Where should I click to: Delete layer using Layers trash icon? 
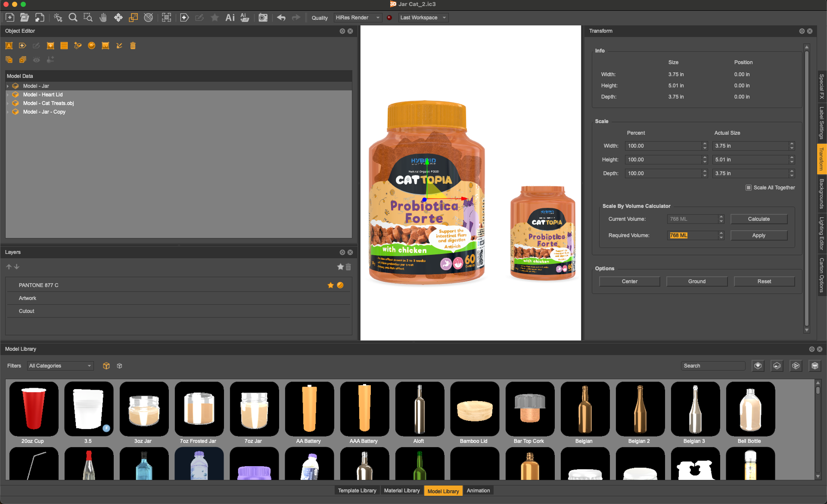point(348,267)
